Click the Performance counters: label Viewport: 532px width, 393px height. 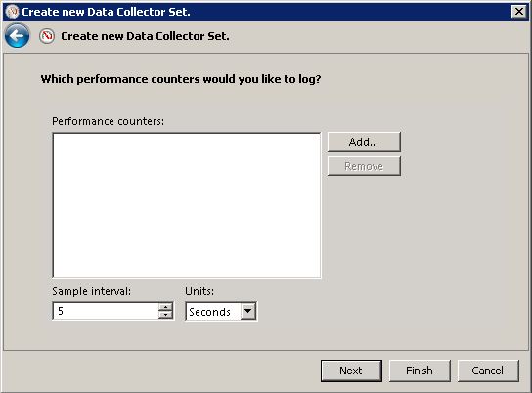(108, 121)
